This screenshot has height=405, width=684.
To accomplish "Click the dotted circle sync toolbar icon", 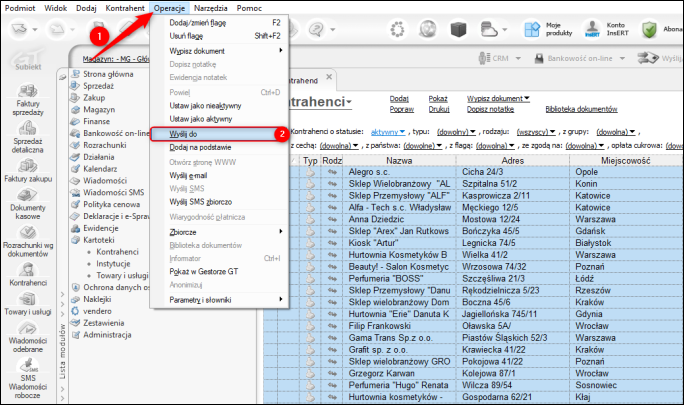I will point(397,29).
